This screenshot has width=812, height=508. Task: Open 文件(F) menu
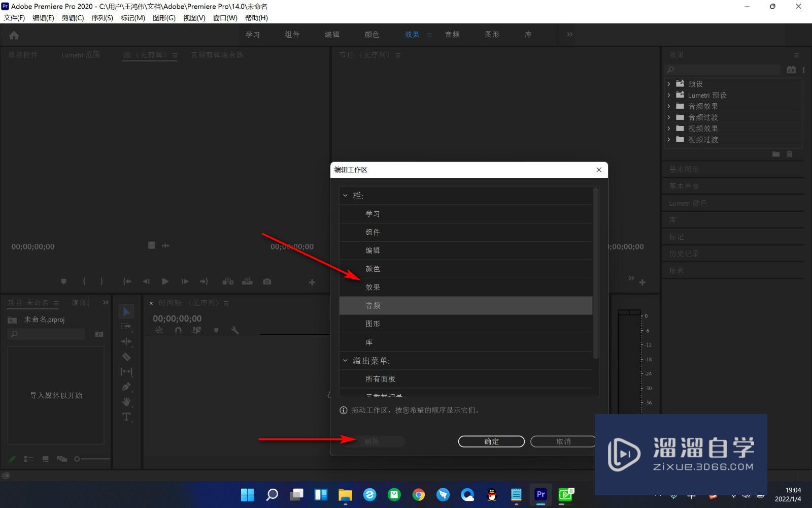click(15, 18)
